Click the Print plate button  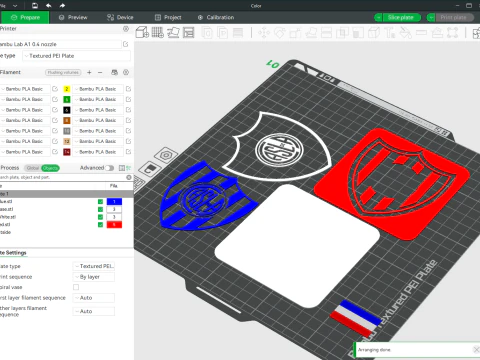click(x=453, y=17)
